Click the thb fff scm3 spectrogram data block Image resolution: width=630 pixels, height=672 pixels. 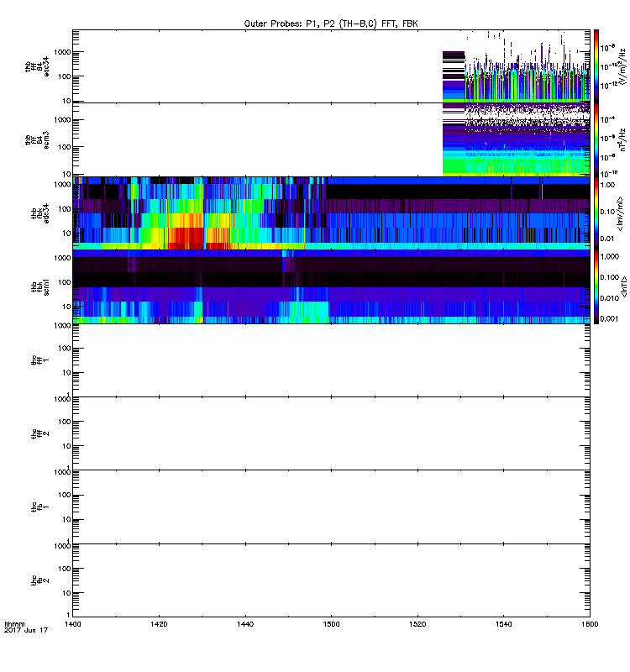516,139
